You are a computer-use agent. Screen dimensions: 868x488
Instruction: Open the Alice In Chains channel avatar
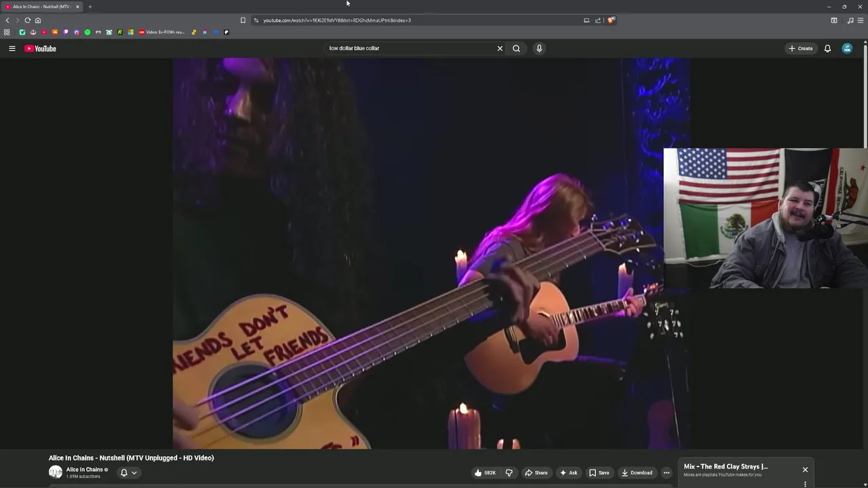[x=56, y=472]
